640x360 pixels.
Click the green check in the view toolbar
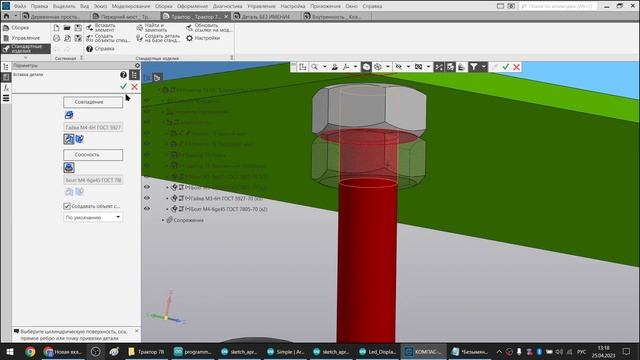pos(506,67)
